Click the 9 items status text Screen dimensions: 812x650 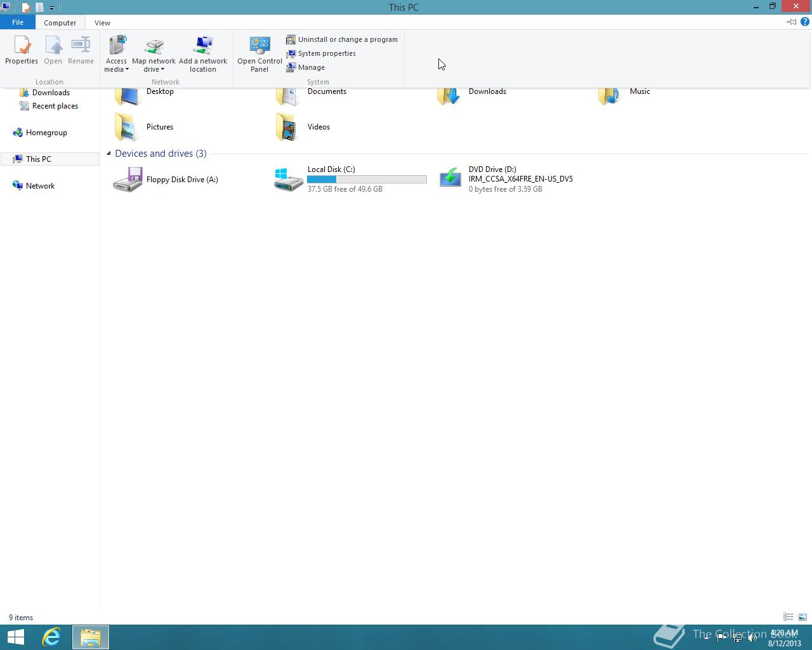tap(21, 618)
